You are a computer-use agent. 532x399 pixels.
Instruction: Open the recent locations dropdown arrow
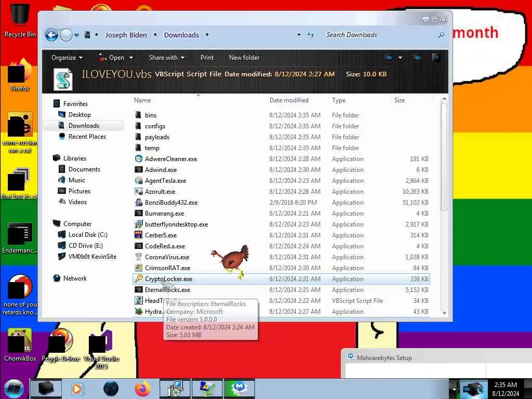[77, 35]
